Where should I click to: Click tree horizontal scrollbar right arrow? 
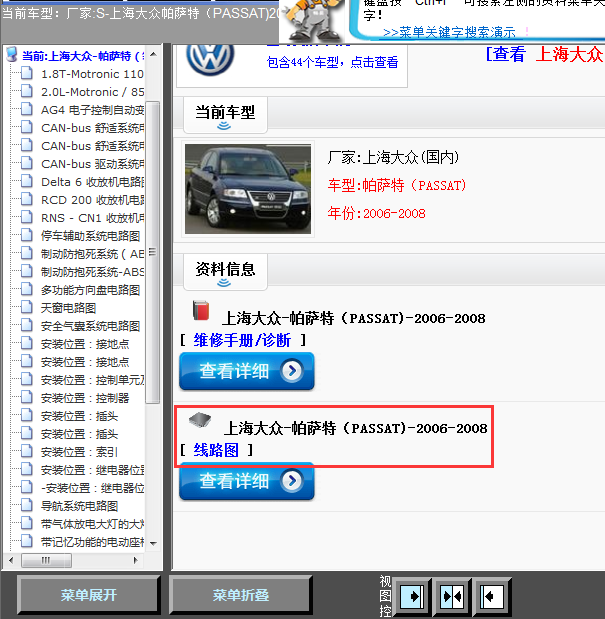tap(135, 560)
